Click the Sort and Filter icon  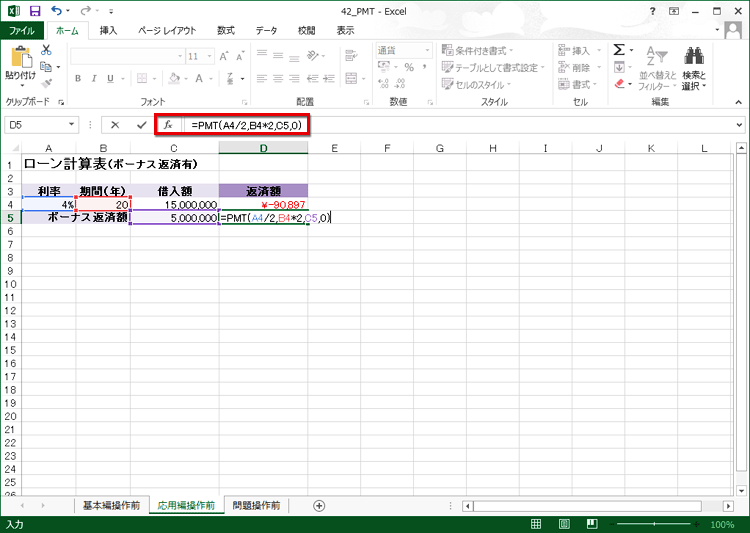pyautogui.click(x=657, y=56)
